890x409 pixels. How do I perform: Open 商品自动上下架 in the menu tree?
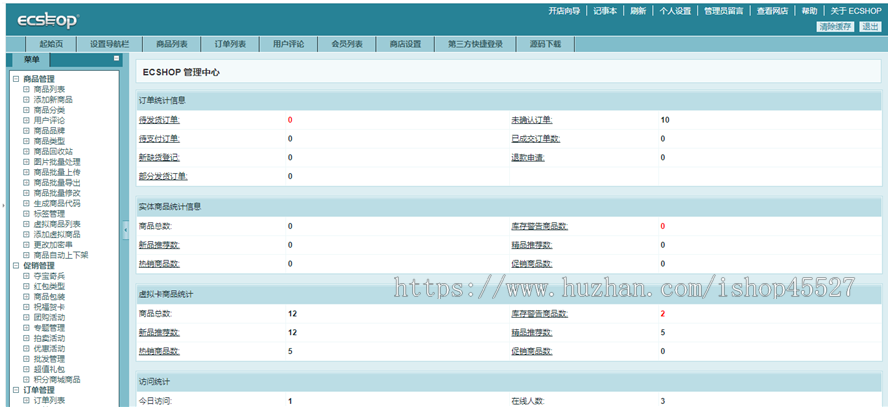pos(61,255)
